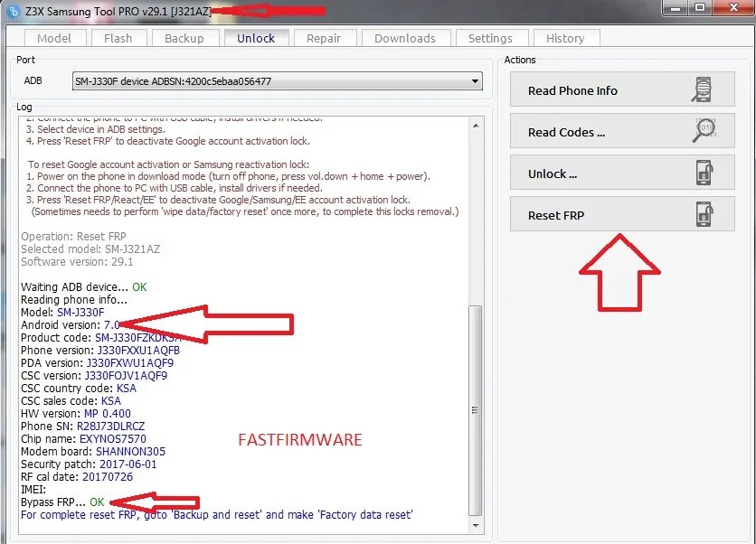Click 'Phone SN: R28J73DLRCZ' log line
The image size is (756, 544).
[82, 426]
